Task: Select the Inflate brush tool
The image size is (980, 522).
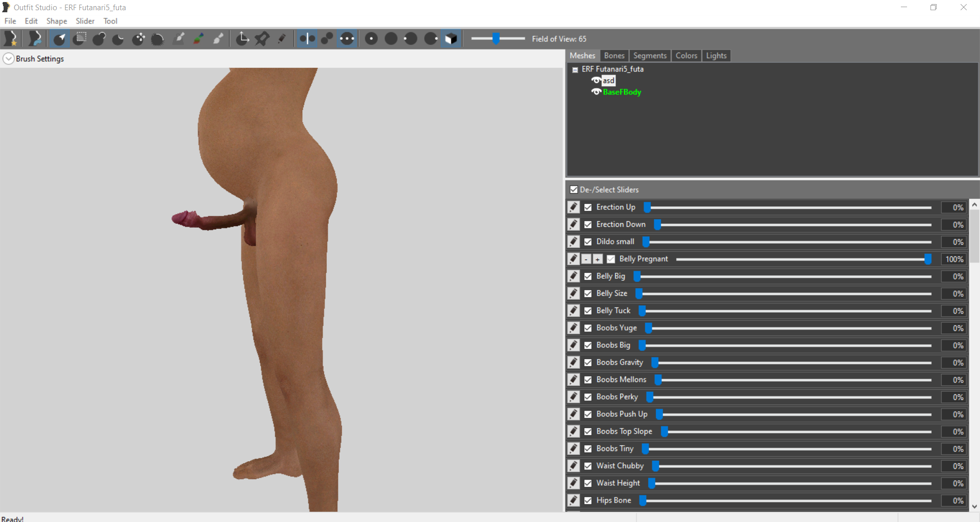Action: point(99,39)
